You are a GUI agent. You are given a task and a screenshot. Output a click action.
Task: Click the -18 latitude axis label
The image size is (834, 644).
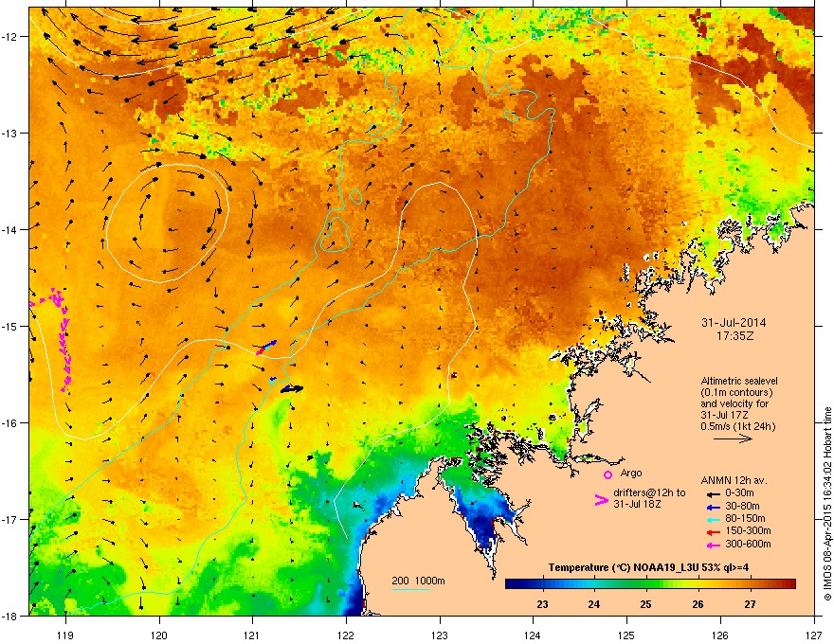tap(9, 616)
